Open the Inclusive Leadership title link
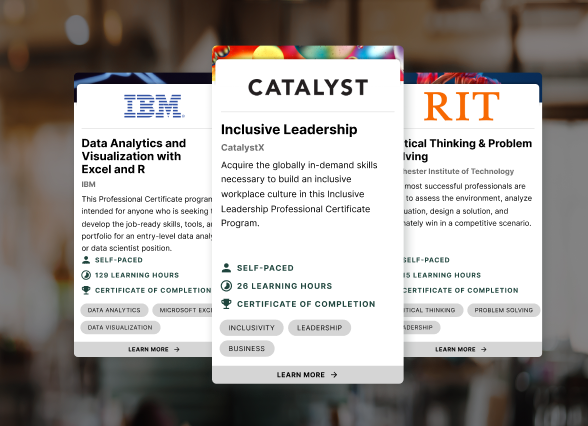The width and height of the screenshot is (588, 426). point(289,129)
